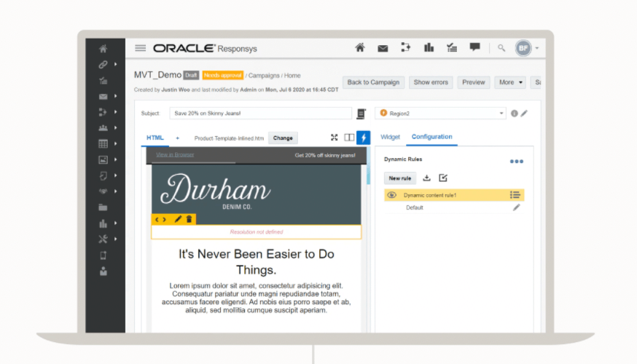Click the person account icon in left sidebar
Viewport: 637px width, 364px height.
(x=103, y=271)
